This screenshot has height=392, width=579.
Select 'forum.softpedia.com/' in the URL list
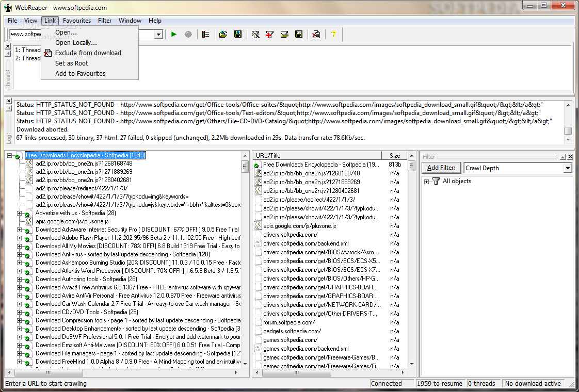[289, 322]
